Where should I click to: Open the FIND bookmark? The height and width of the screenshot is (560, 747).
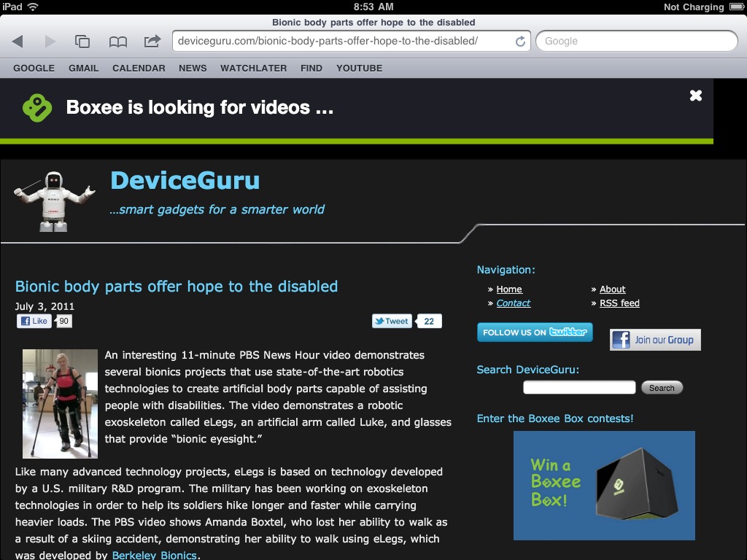pyautogui.click(x=311, y=68)
